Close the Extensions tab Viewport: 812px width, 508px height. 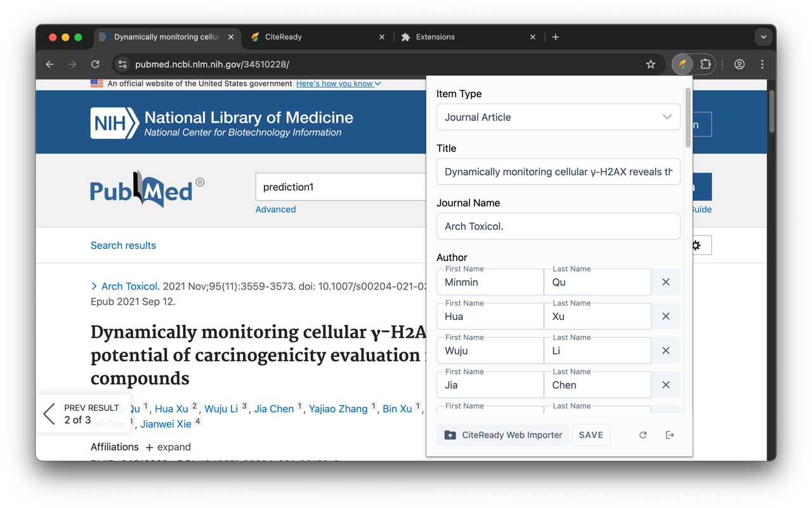(532, 37)
